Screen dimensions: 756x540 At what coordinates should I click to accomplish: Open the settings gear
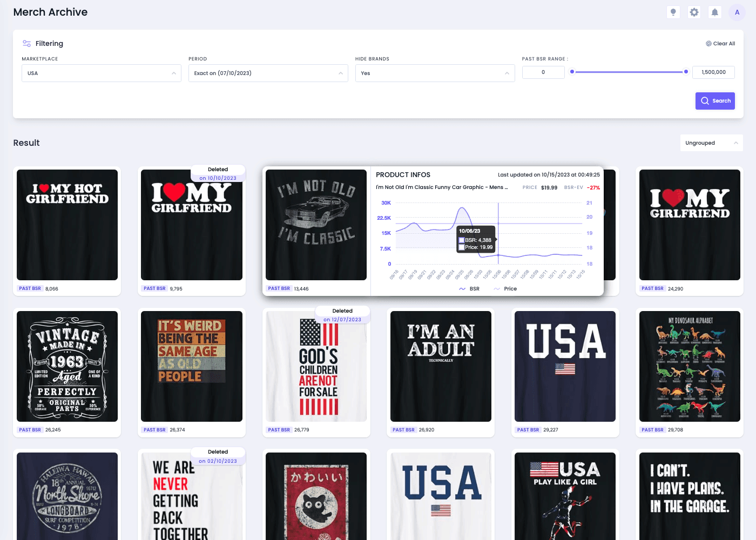[694, 12]
